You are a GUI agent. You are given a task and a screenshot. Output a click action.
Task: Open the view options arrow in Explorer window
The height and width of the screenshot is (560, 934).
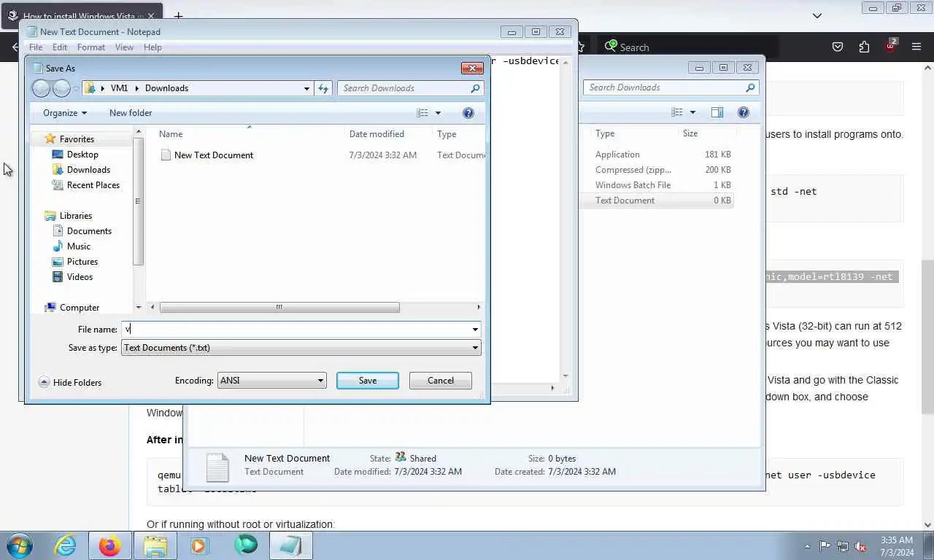[x=692, y=112]
